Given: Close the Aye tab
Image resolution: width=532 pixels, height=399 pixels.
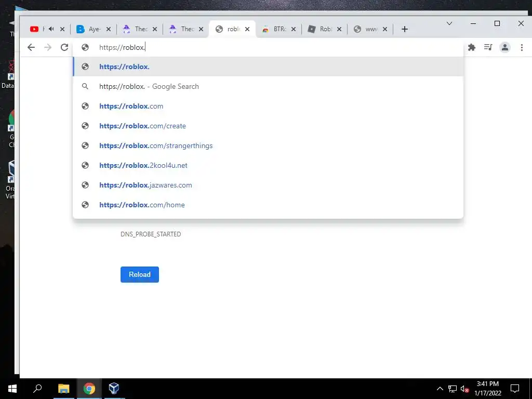Looking at the screenshot, I should (109, 29).
